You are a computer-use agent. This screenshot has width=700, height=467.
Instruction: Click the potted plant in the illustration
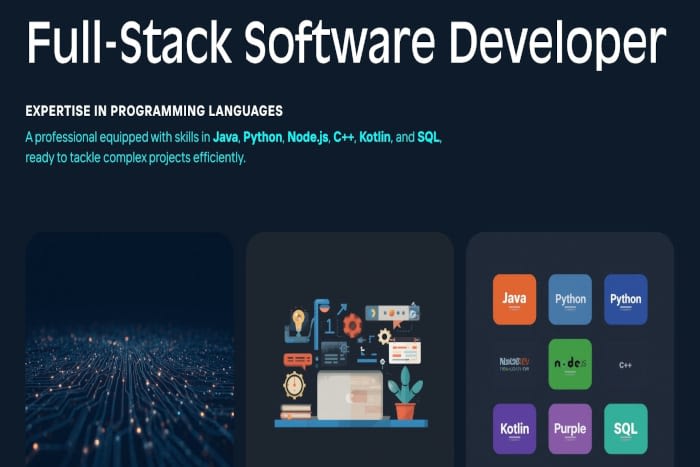point(405,393)
